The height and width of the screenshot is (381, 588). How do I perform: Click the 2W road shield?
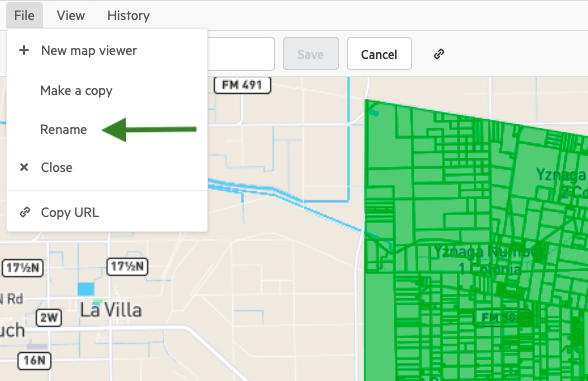click(49, 318)
